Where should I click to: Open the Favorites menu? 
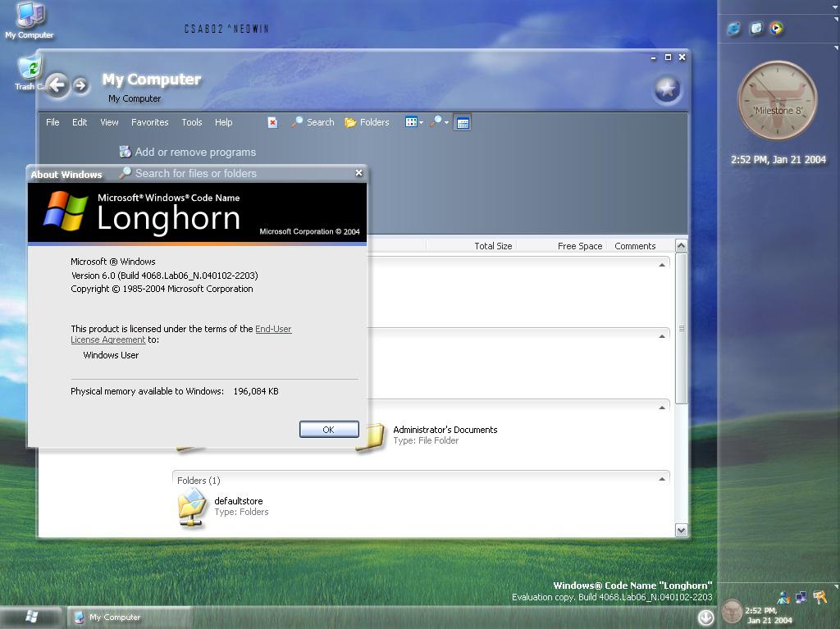click(150, 122)
